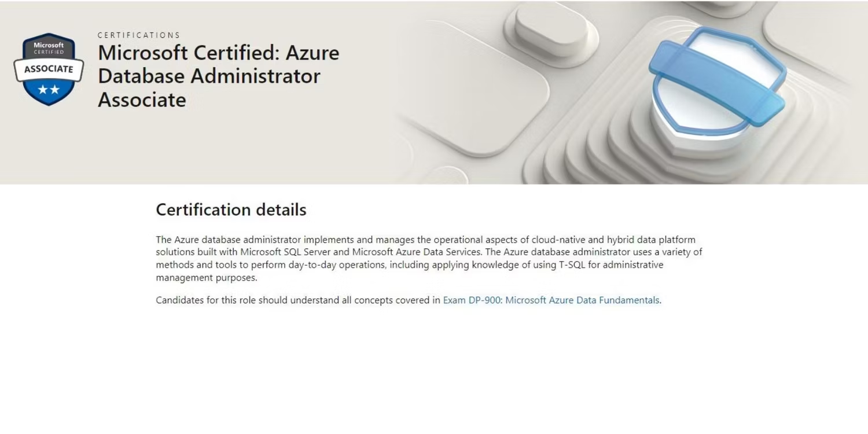Click the two stars on the badge
This screenshot has width=868, height=434.
[49, 90]
